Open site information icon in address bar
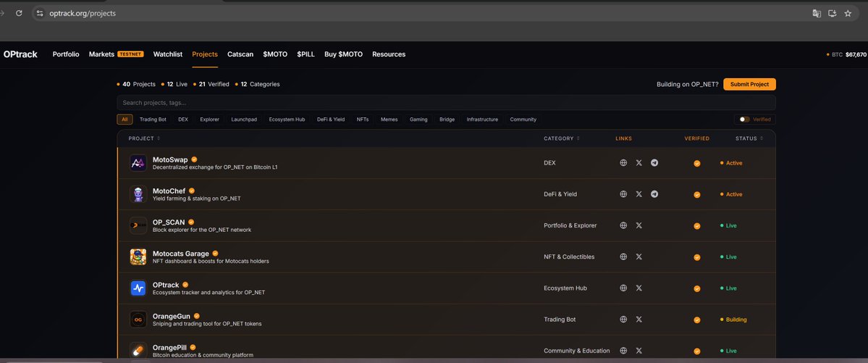This screenshot has width=868, height=363. pyautogui.click(x=39, y=13)
